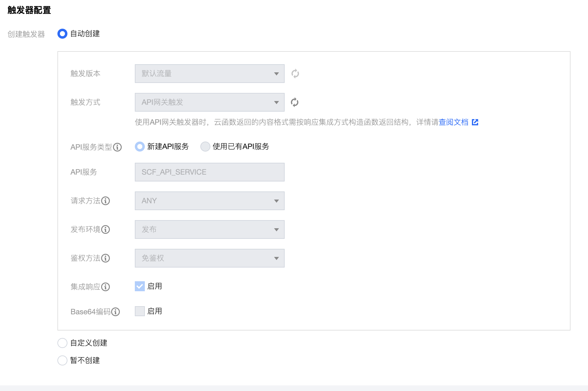Enable the Base64编码 启用 checkbox
Screen dimensions: 588x391
[x=140, y=311]
